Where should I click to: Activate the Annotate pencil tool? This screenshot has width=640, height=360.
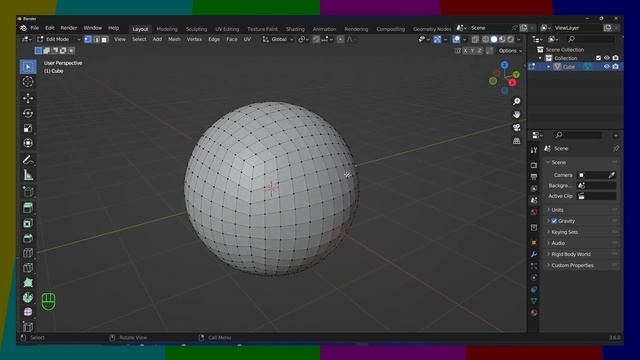tap(28, 160)
